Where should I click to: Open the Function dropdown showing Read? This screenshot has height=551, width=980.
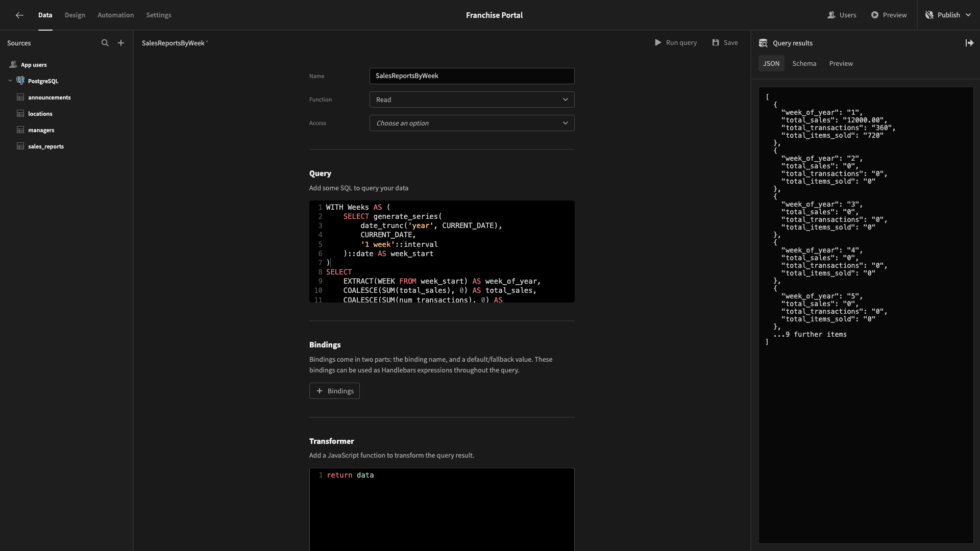[472, 99]
